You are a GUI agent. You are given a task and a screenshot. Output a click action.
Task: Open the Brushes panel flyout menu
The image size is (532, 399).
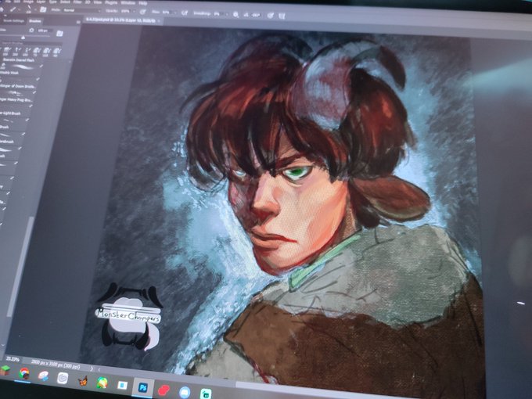[x=78, y=22]
